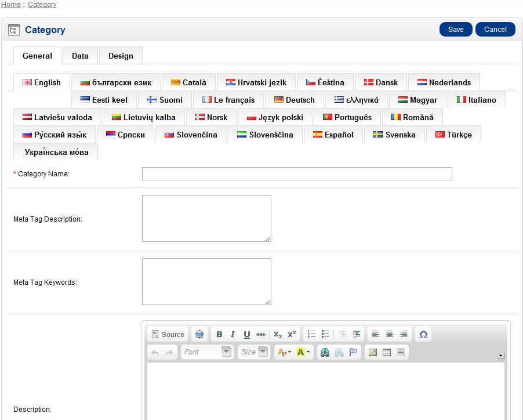Switch to the Data tab
523x420 pixels.
coord(80,56)
